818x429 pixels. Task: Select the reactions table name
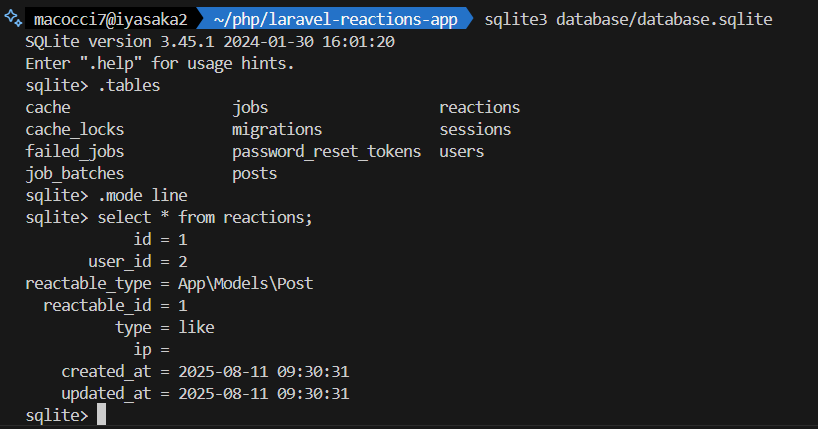click(479, 107)
